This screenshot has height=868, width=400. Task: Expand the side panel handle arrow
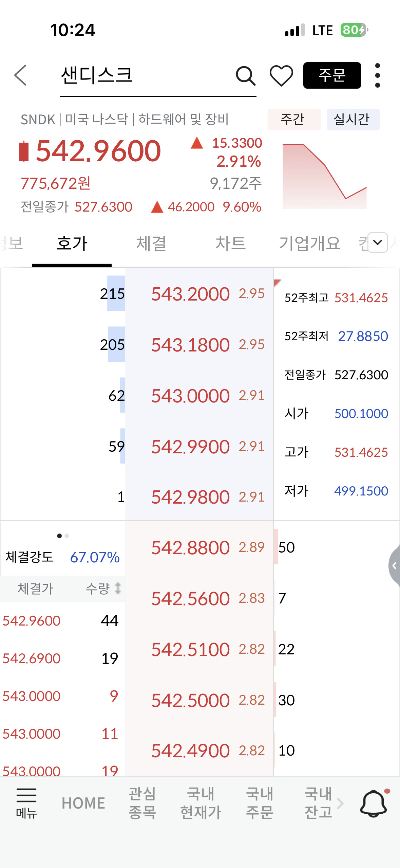click(x=394, y=565)
